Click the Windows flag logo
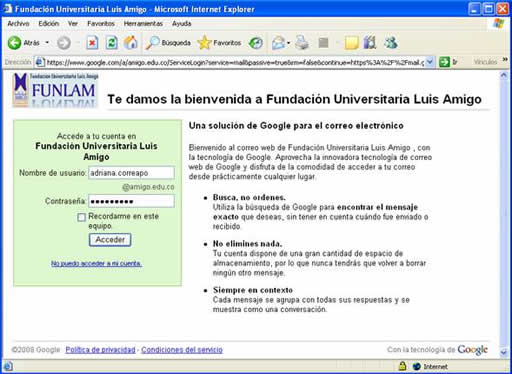Viewport: 512px width, 374px height. [499, 23]
